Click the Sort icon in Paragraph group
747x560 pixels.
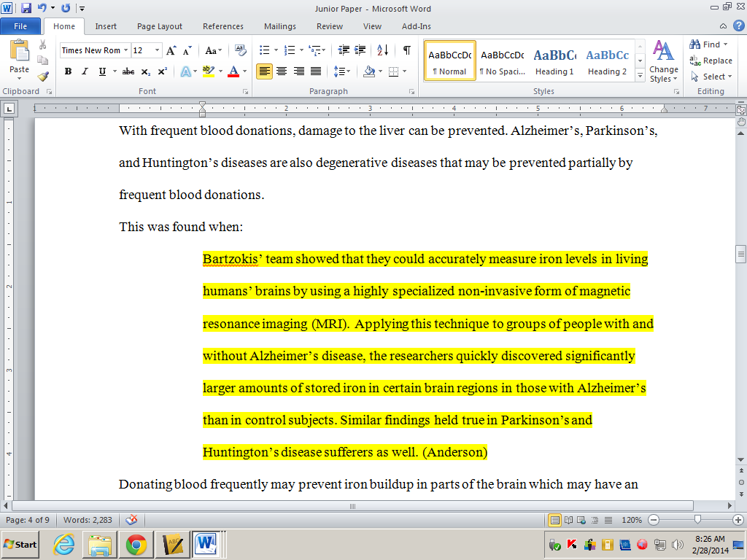point(382,51)
